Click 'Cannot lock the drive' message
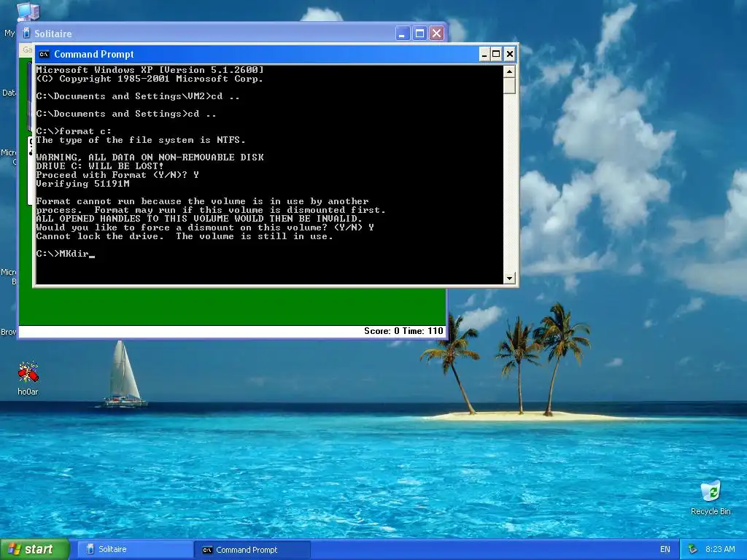Viewport: 747px width, 560px height. [x=185, y=236]
